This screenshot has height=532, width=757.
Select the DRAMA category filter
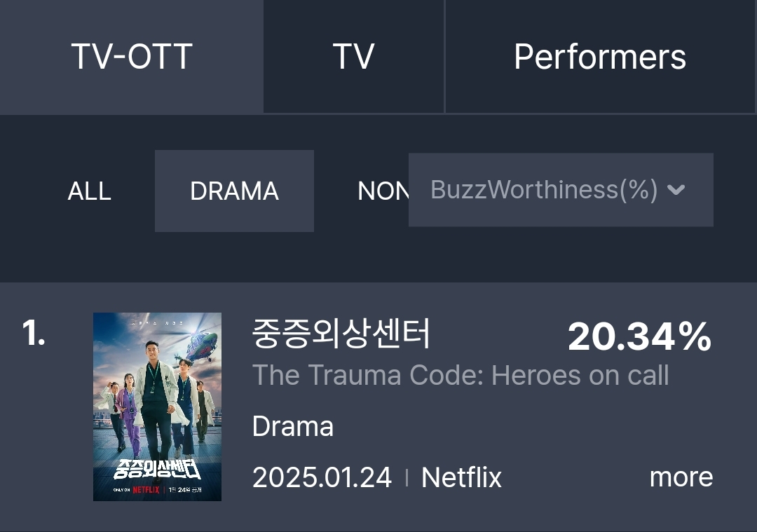234,191
